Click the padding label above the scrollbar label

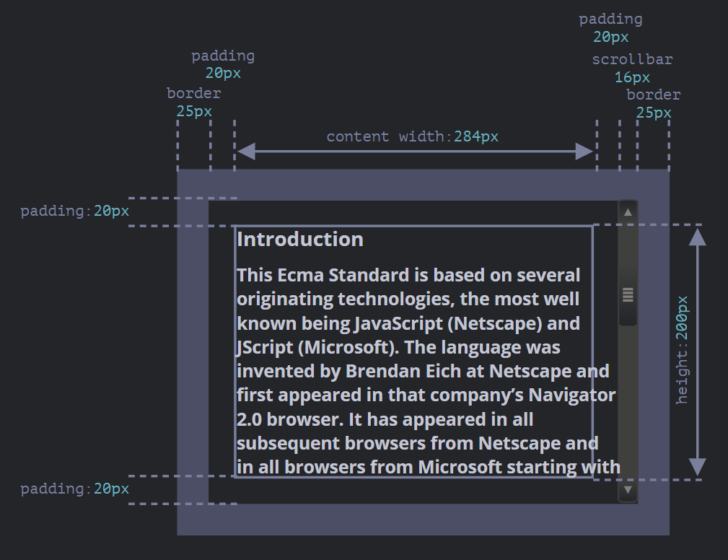tap(610, 19)
